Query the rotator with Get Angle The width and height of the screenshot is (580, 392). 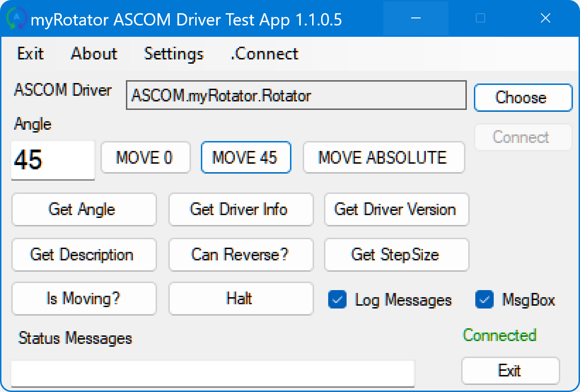84,209
